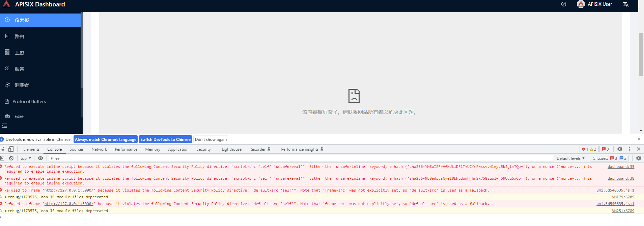Click Always match Chrome's language button

click(106, 139)
